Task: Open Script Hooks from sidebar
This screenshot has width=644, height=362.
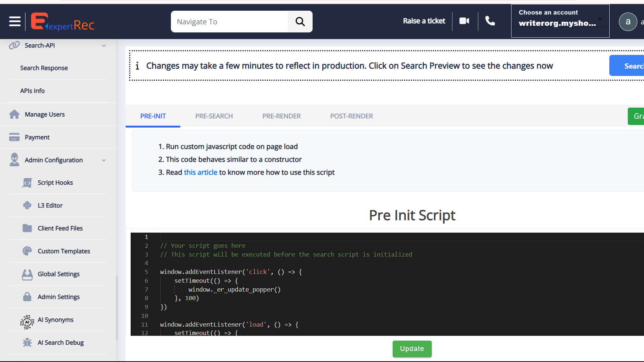Action: (x=55, y=182)
